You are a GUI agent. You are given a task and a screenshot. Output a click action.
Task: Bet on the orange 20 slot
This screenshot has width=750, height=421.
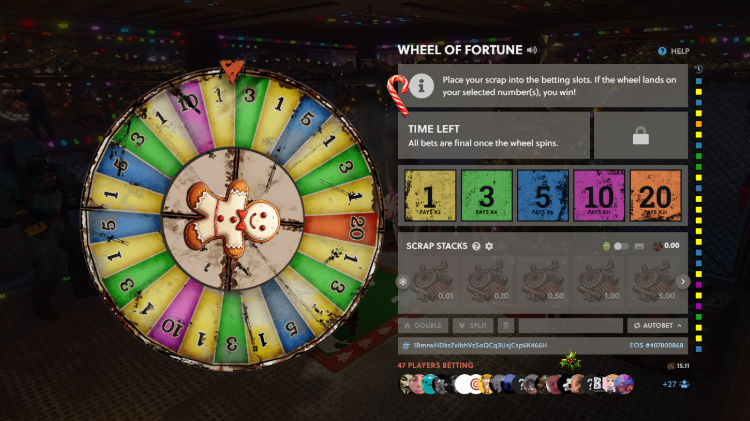click(655, 196)
